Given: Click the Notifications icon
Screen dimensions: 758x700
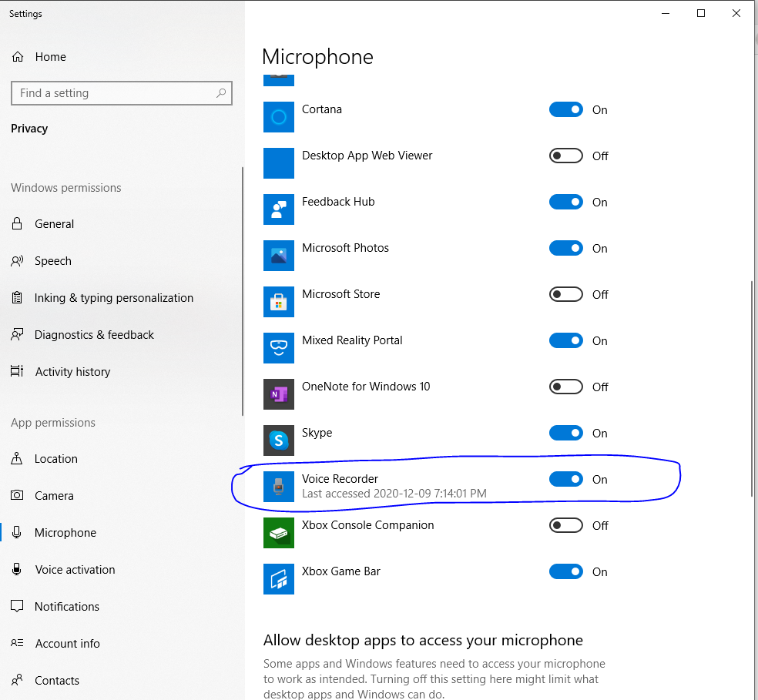Looking at the screenshot, I should pos(17,606).
